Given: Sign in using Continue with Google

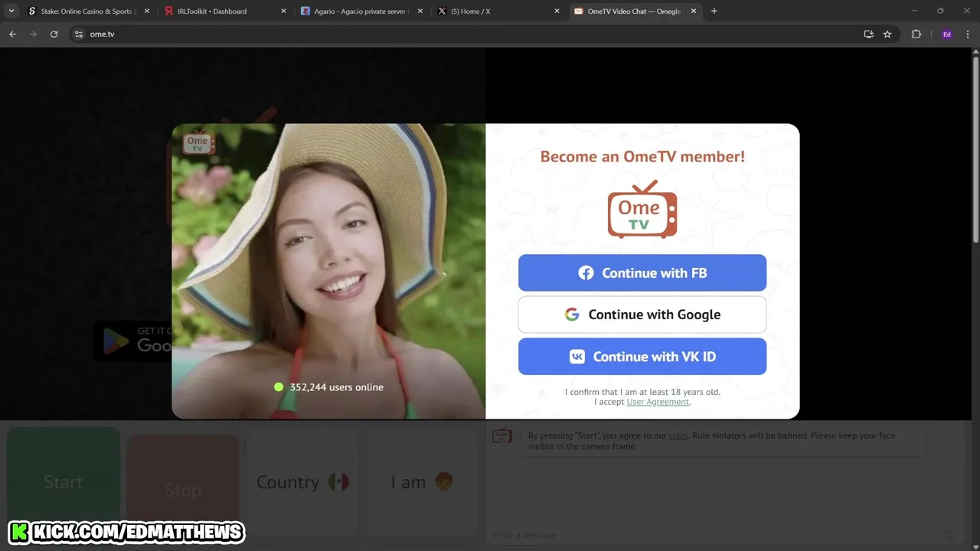Looking at the screenshot, I should pos(642,315).
